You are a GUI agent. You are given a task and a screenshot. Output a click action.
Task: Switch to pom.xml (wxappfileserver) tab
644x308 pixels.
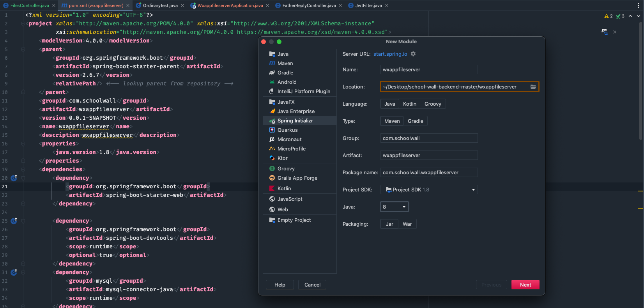click(96, 5)
